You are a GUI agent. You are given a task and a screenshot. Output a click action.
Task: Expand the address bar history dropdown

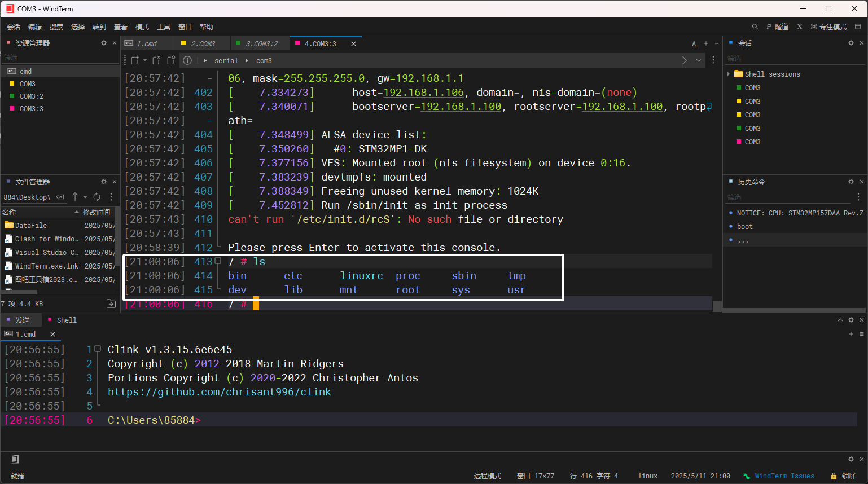[699, 60]
